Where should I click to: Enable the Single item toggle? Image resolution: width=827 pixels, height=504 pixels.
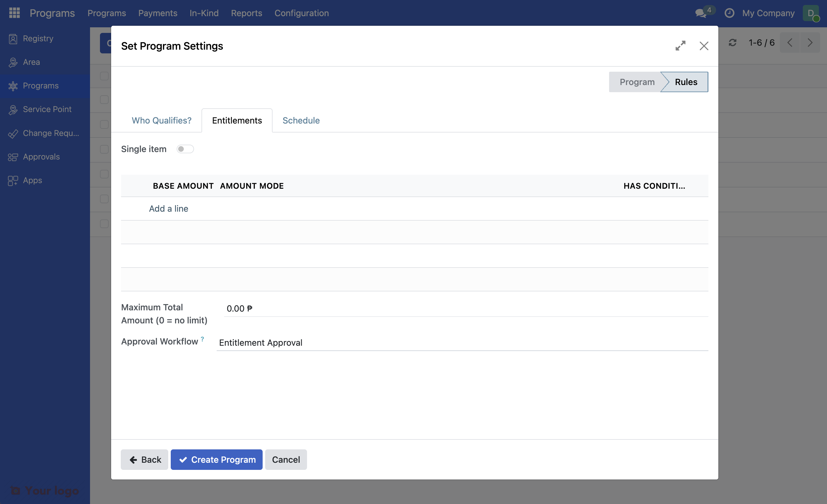(185, 149)
